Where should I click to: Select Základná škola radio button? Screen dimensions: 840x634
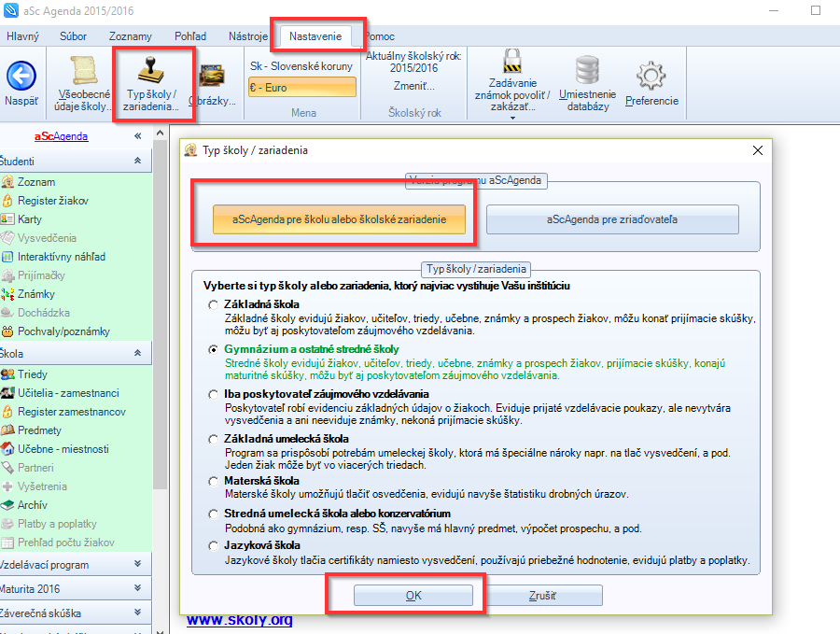pos(213,304)
